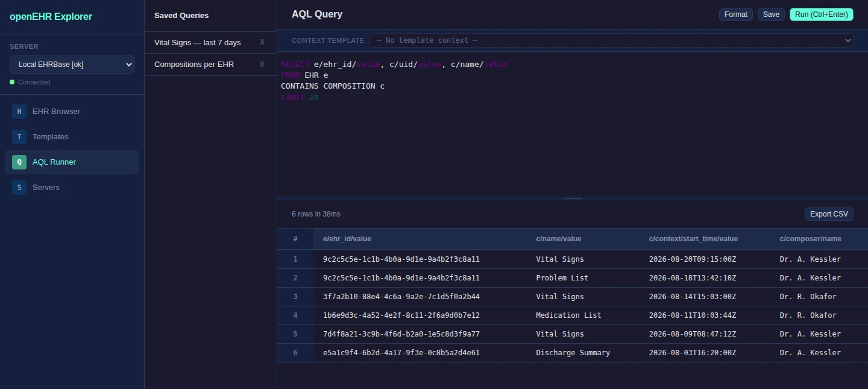Open the Servers page
Viewport: 868px width, 389px height.
[x=72, y=188]
